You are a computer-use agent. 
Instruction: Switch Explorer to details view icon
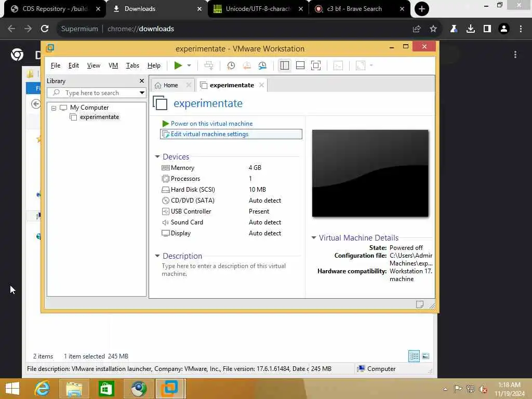tap(414, 356)
